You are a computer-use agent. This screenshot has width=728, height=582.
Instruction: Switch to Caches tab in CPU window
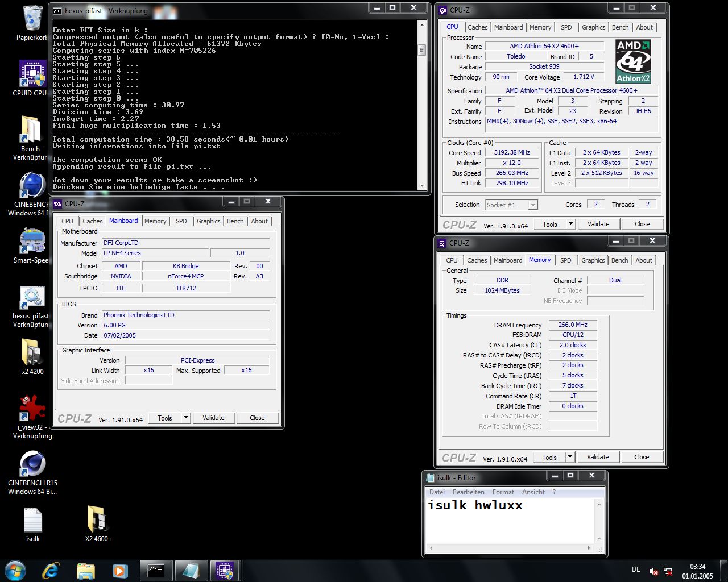pyautogui.click(x=478, y=27)
